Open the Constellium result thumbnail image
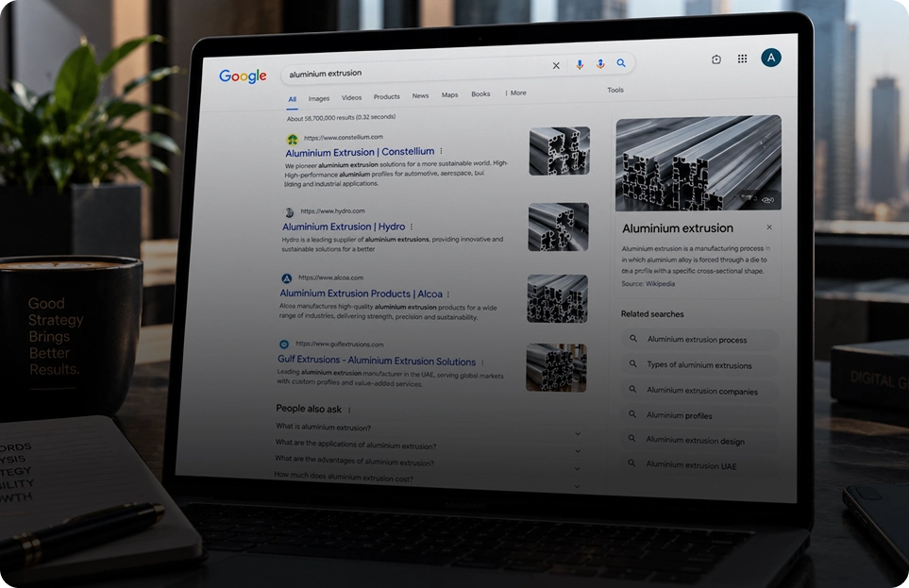Screen dimensions: 909x588 coord(560,151)
